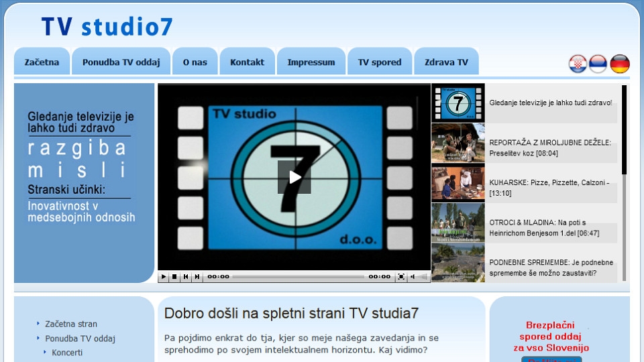Click the Koncerti link in sidebar

pos(67,353)
